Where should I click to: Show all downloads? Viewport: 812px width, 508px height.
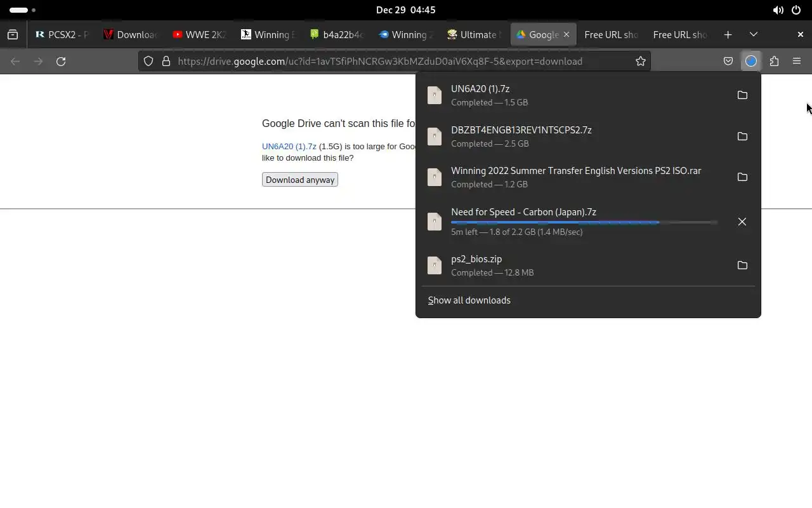[469, 300]
